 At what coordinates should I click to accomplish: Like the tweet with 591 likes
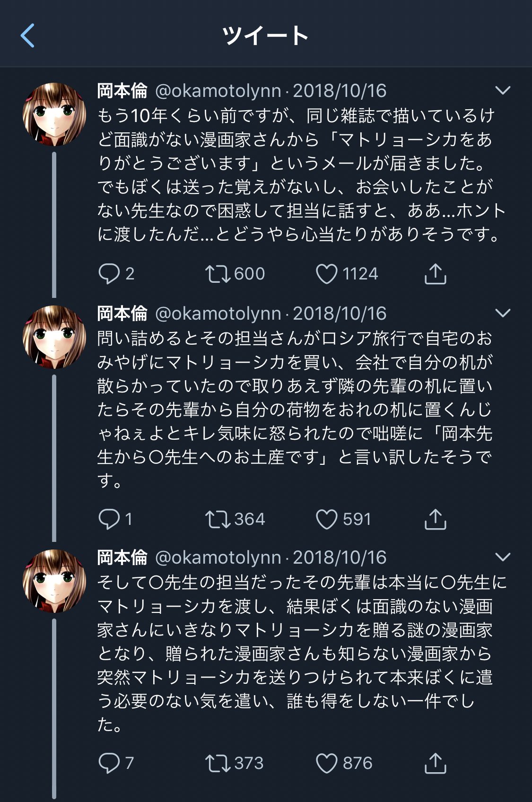[326, 519]
